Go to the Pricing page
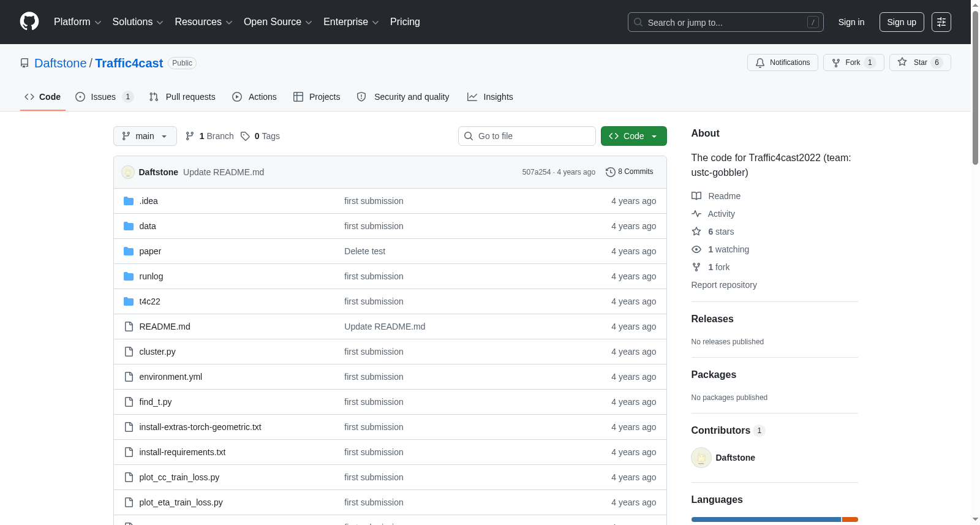980x525 pixels. [405, 22]
